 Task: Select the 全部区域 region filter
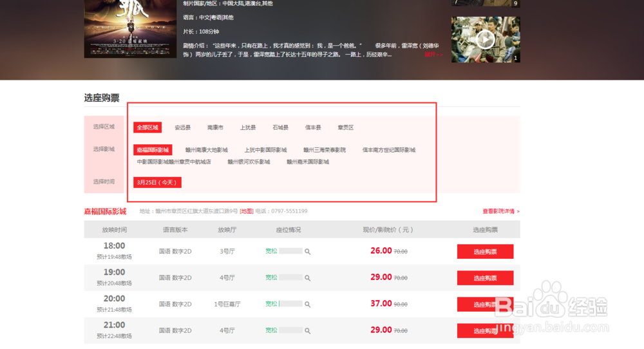tap(147, 127)
